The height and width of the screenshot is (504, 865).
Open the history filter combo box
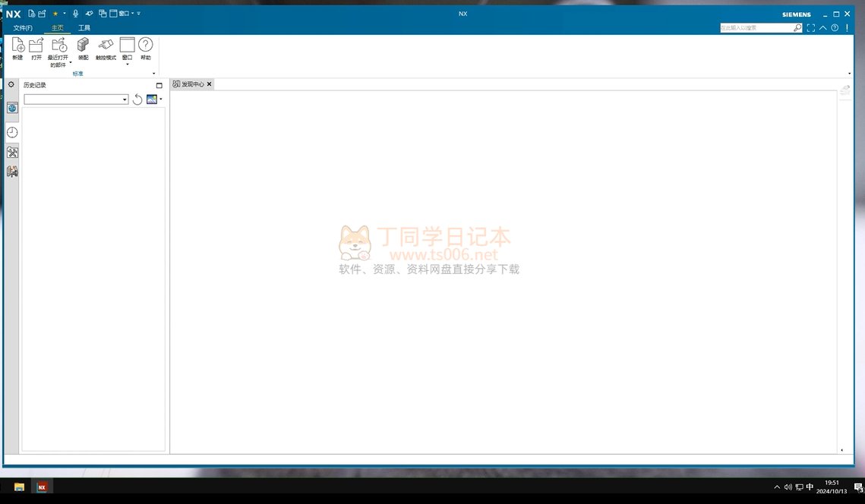76,99
